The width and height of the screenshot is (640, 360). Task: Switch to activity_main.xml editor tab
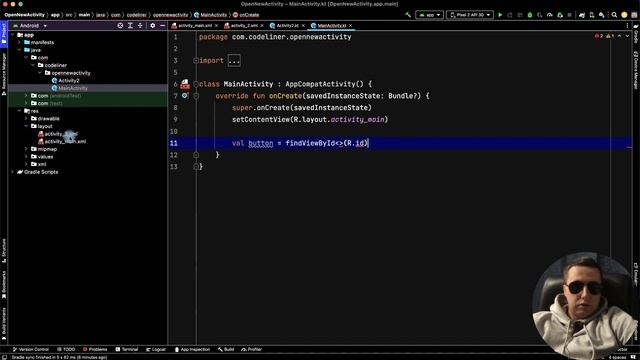(x=194, y=26)
